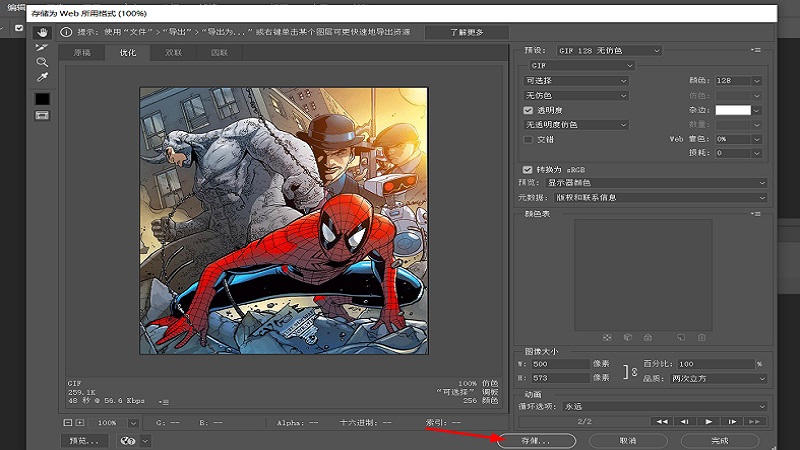Click the zoom out minus icon

(68, 422)
